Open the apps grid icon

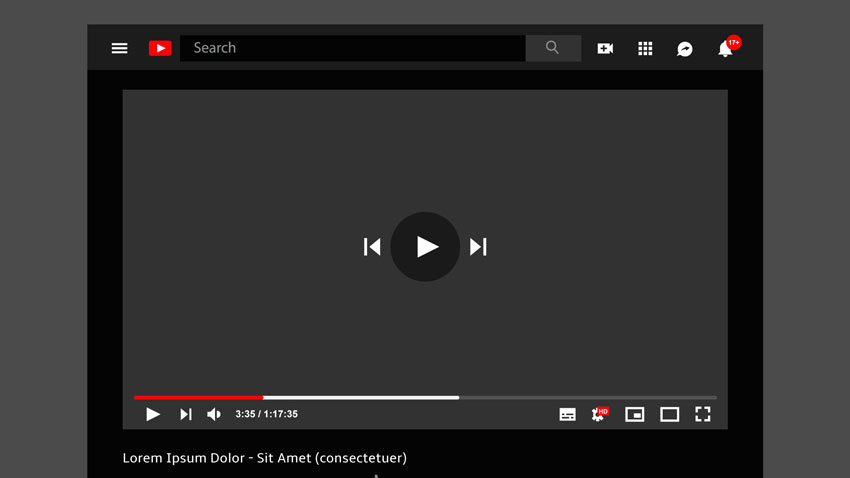tap(645, 49)
